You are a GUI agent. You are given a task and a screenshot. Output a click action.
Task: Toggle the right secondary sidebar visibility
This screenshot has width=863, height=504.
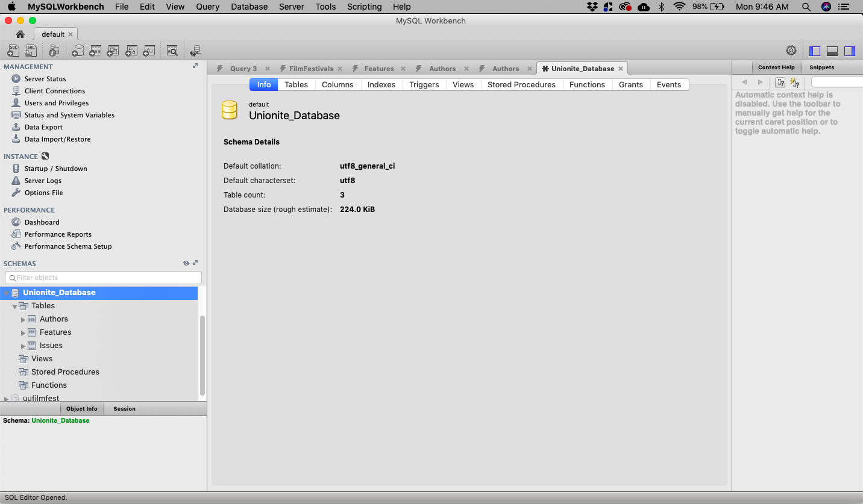[x=850, y=51]
